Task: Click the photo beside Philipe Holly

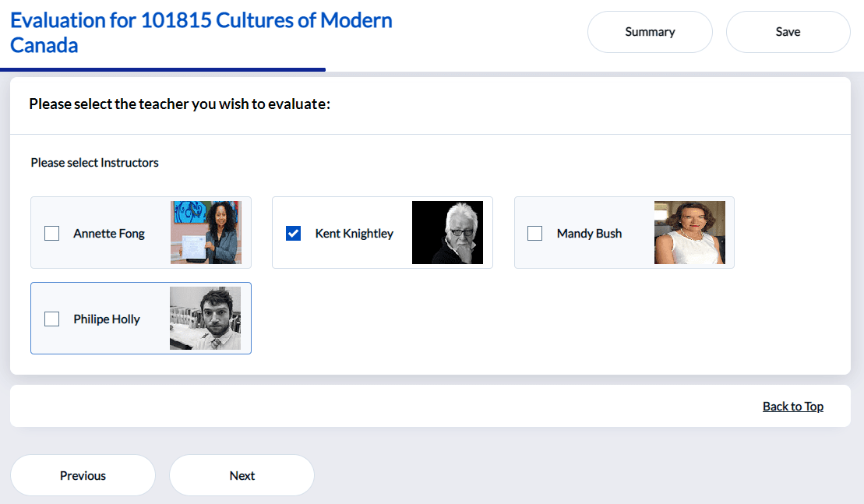Action: tap(205, 319)
